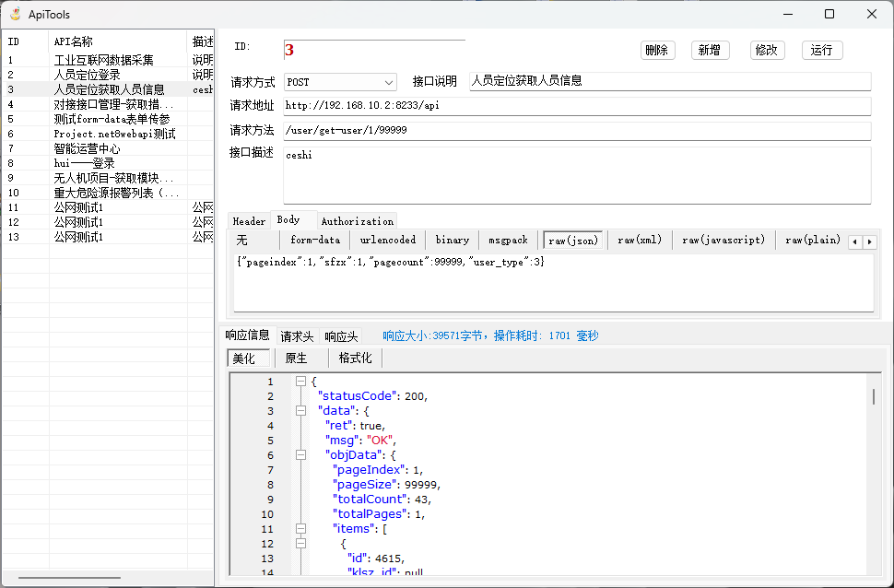The image size is (894, 588).
Task: Click the JSON request body text area
Action: click(554, 283)
